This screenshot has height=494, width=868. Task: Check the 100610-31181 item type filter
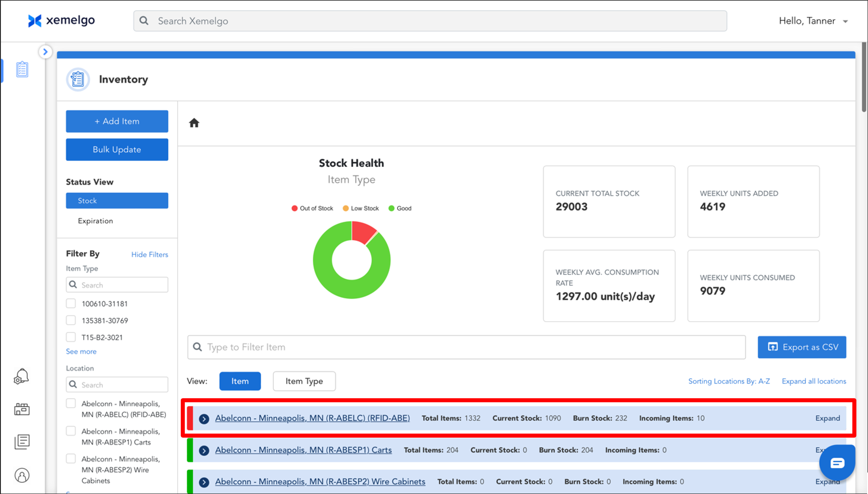click(x=71, y=303)
